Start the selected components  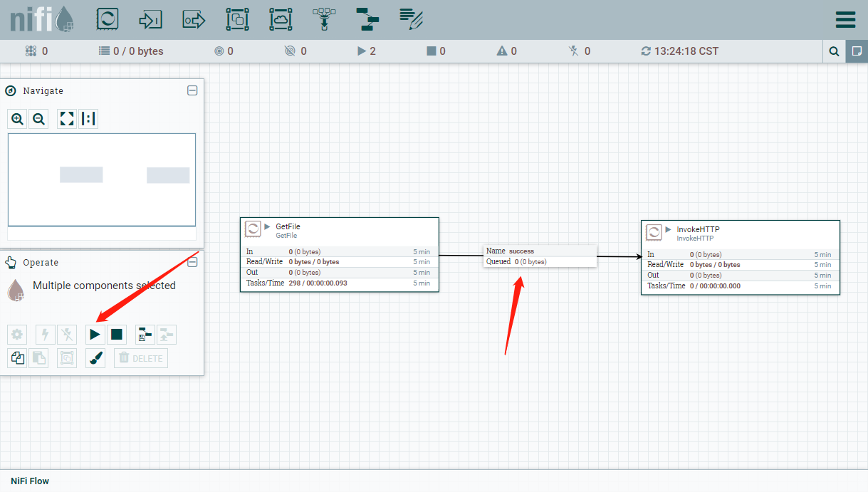(x=95, y=334)
